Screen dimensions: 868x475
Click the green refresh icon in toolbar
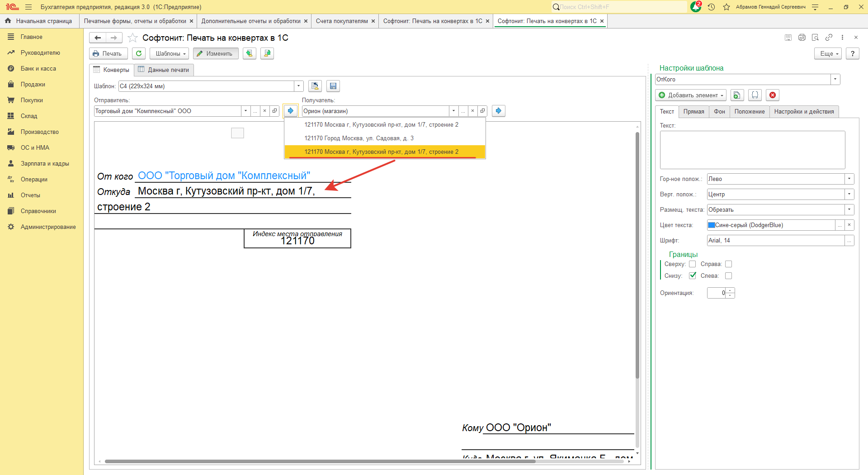[x=139, y=53]
